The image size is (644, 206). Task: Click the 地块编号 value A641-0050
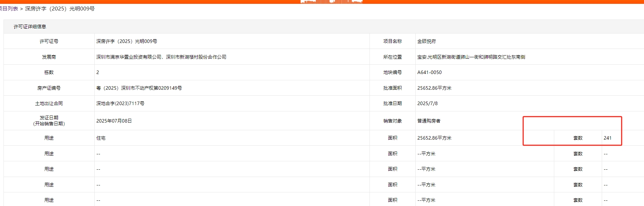[x=429, y=72]
